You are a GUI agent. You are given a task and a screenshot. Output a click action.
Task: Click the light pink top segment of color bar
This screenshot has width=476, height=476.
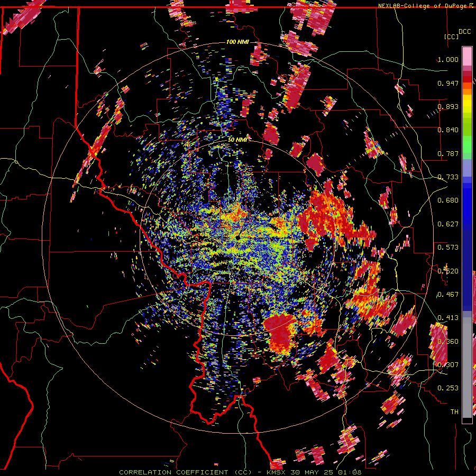coord(467,56)
